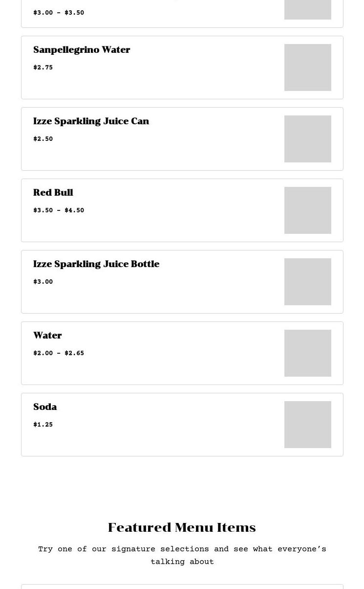Click the $2.50 Izze Can price
This screenshot has height=589, width=364.
pos(43,139)
